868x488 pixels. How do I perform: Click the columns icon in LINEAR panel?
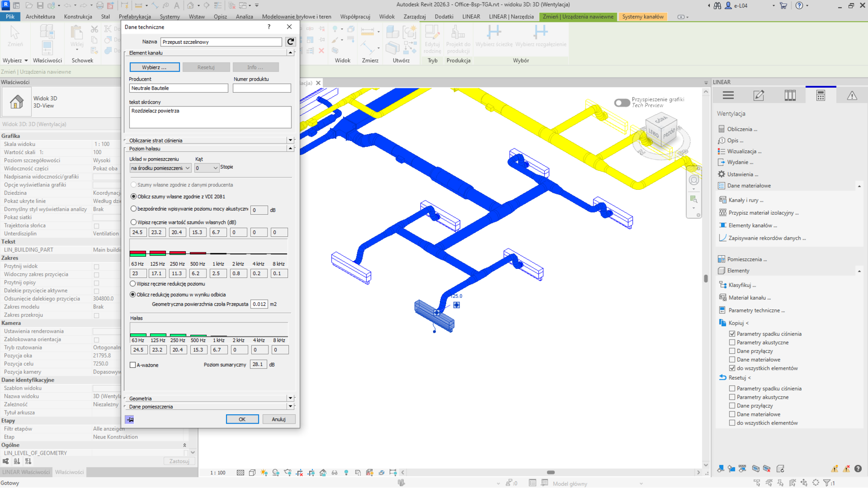(x=789, y=96)
